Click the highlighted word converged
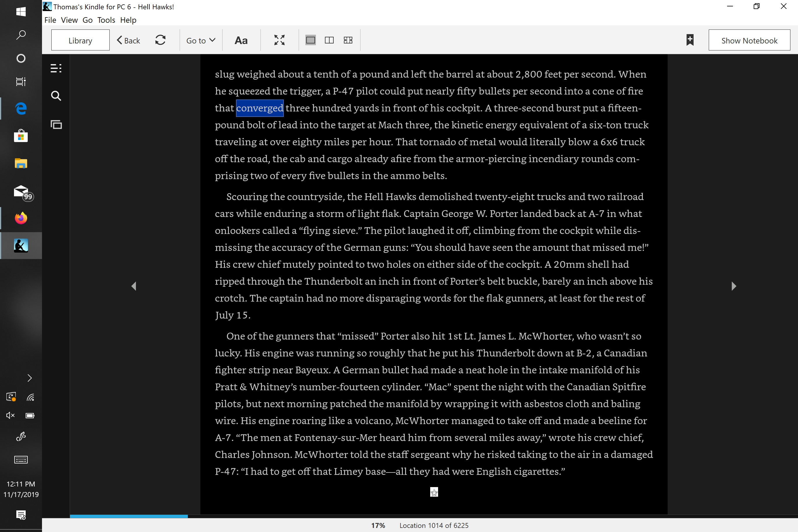Image resolution: width=798 pixels, height=532 pixels. point(260,108)
